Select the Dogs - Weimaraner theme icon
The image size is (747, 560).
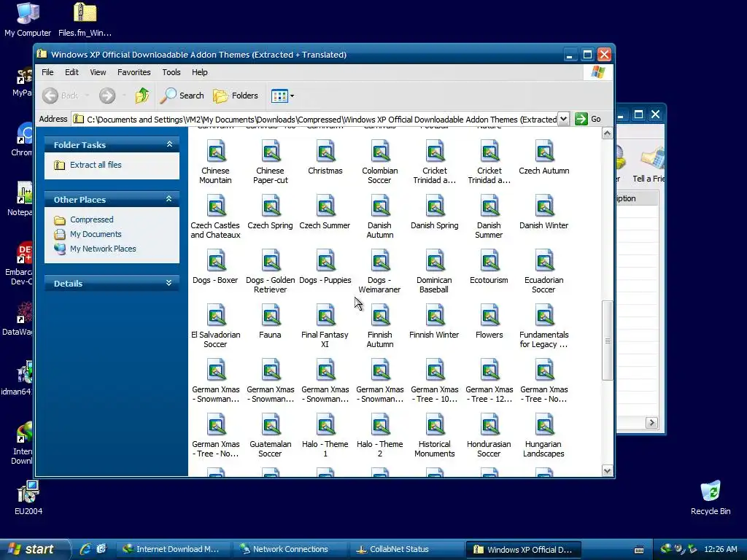click(379, 271)
